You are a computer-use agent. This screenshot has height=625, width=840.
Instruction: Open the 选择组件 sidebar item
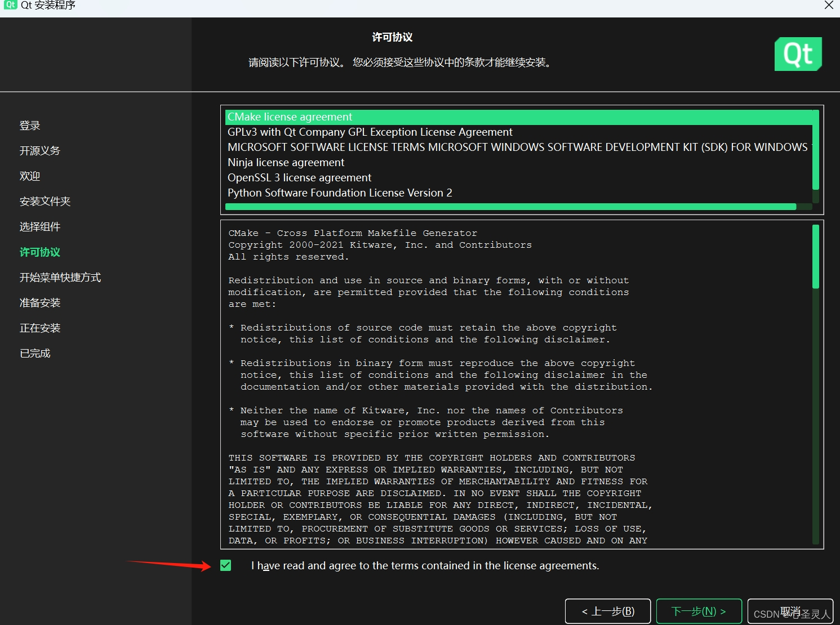(39, 226)
